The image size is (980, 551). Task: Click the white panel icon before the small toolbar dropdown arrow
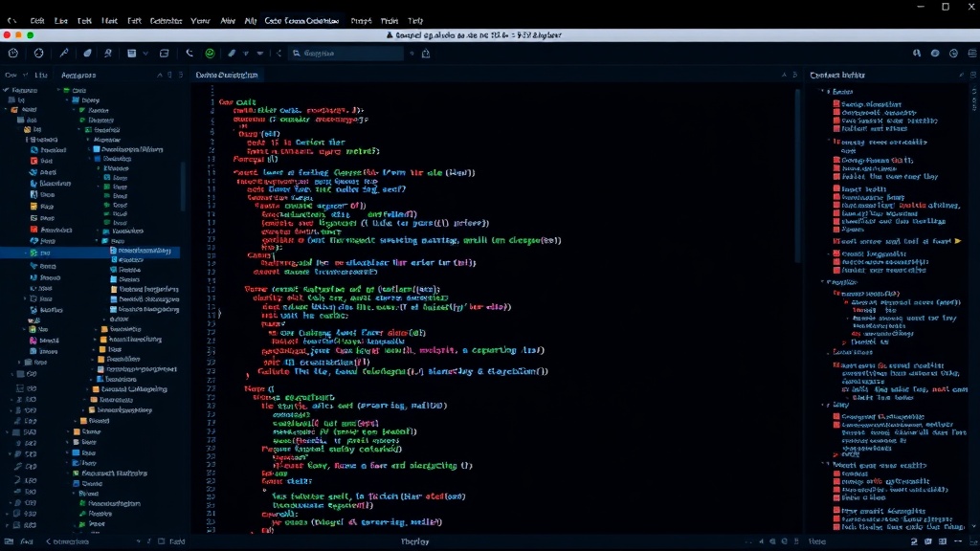click(132, 54)
